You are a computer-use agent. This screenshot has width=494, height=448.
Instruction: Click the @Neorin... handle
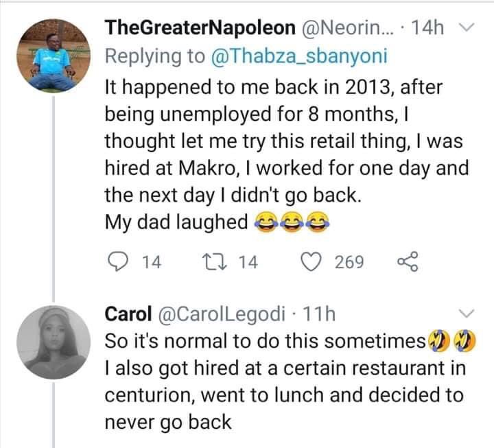coord(347,27)
